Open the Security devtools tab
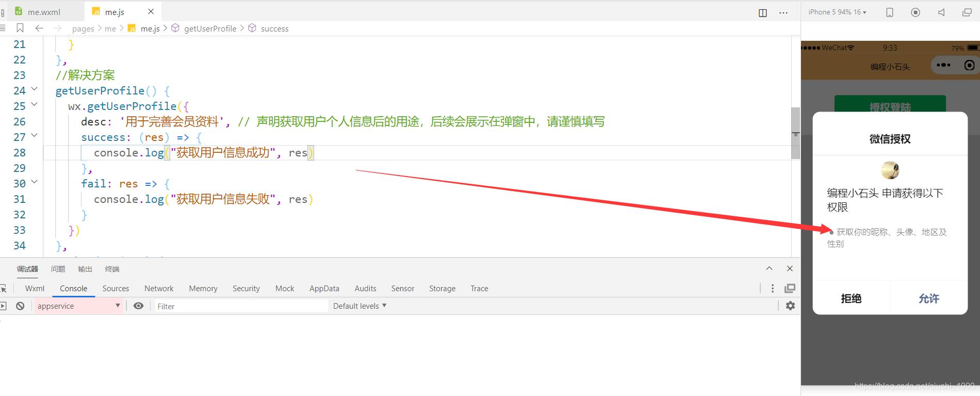This screenshot has width=980, height=396. (246, 289)
